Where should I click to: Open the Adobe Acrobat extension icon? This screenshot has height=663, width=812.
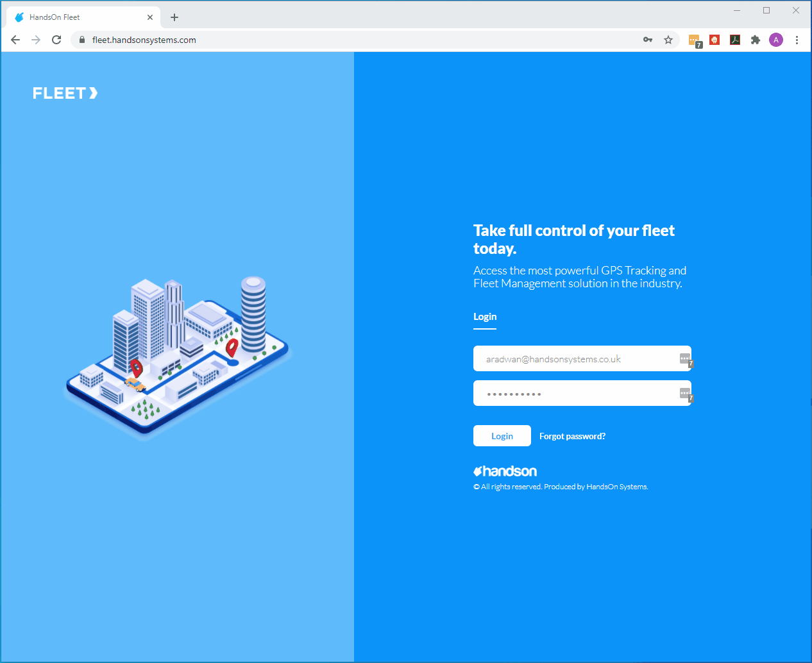pos(735,40)
